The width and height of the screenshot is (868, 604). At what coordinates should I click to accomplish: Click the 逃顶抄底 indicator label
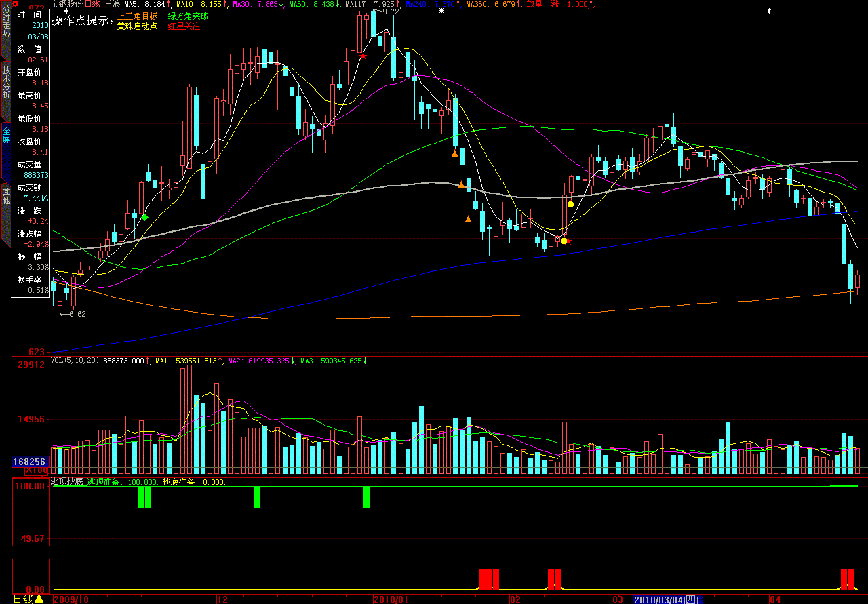tap(67, 482)
